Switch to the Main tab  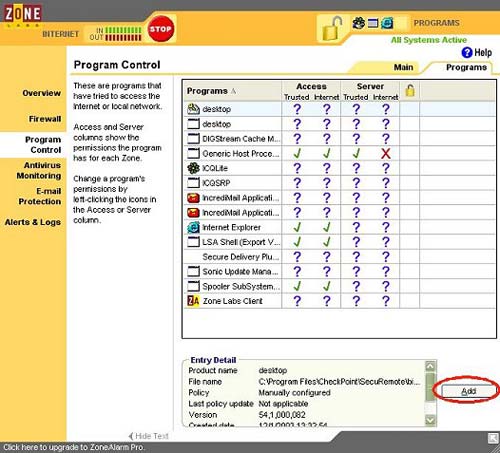coord(403,67)
